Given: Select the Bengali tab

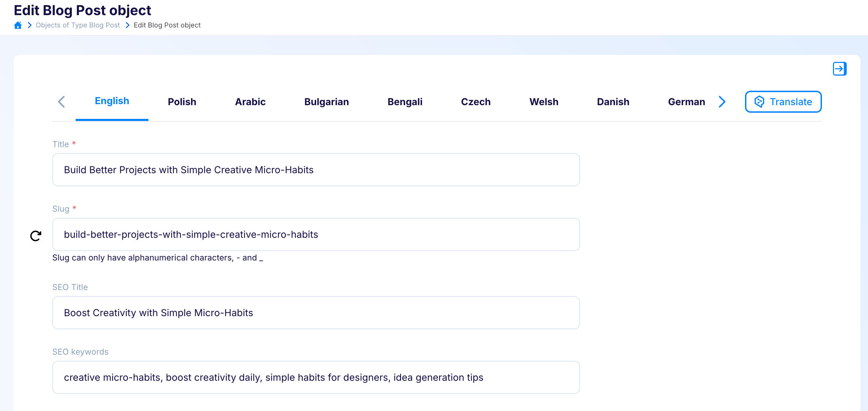Looking at the screenshot, I should tap(405, 102).
